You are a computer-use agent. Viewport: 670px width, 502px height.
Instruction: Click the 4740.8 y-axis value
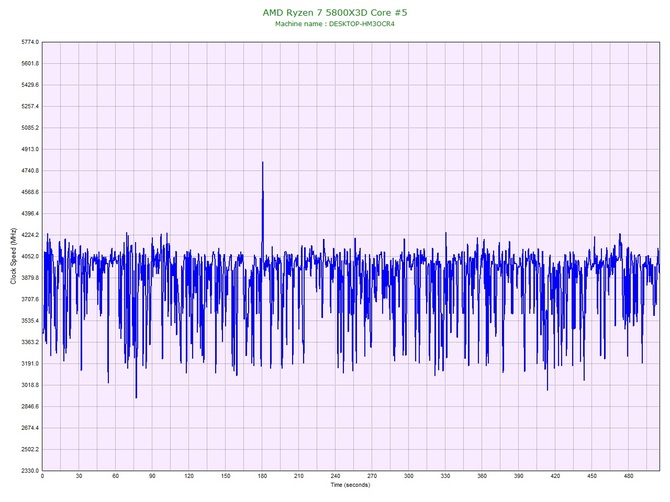[x=30, y=171]
